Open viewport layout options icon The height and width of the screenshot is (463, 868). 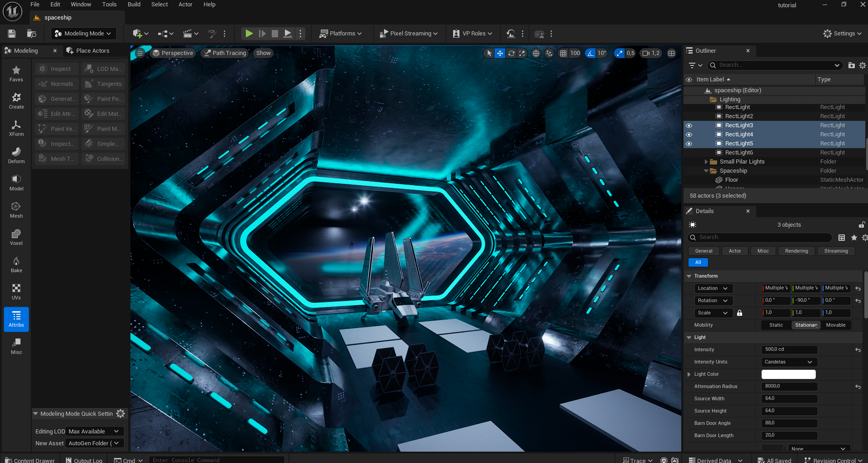pos(671,53)
